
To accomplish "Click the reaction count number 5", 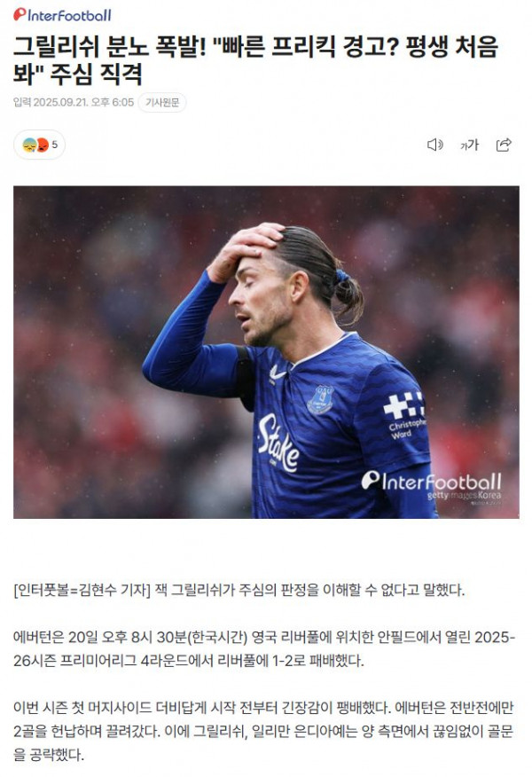I will pyautogui.click(x=54, y=145).
